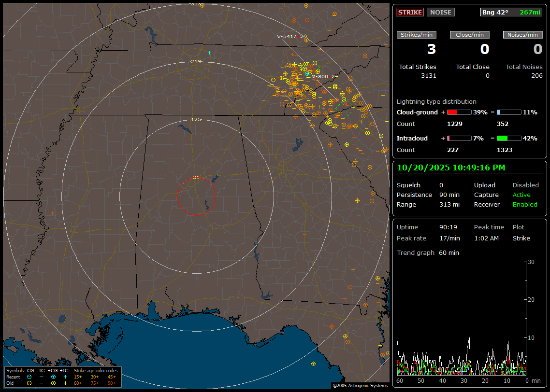This screenshot has width=550, height=392.
Task: Click the old -IC yellow dash symbol
Action: point(41,383)
